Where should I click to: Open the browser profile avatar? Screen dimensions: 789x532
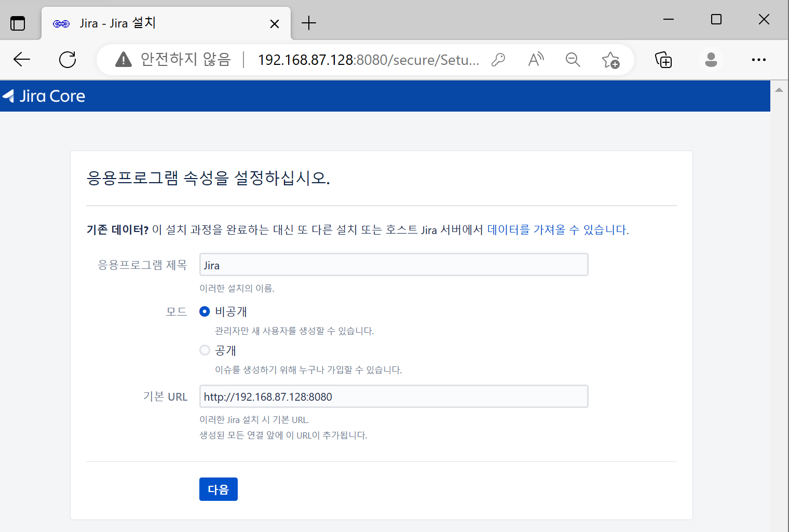(x=711, y=60)
